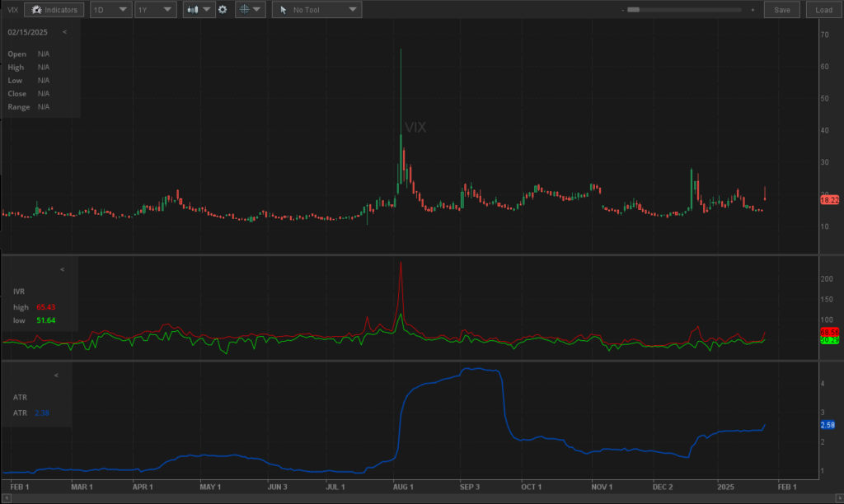Click the crosshair cursor mode icon
Image resolution: width=844 pixels, height=504 pixels.
tap(249, 10)
